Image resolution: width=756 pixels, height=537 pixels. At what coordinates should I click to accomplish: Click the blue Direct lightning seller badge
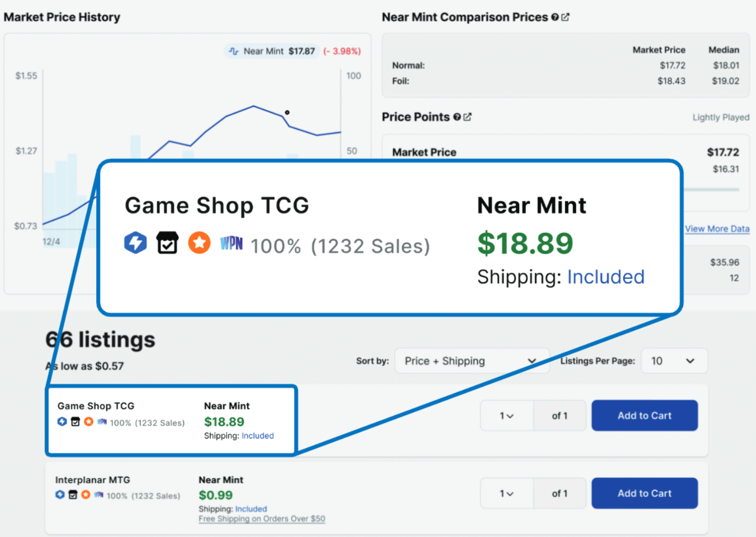tap(135, 242)
